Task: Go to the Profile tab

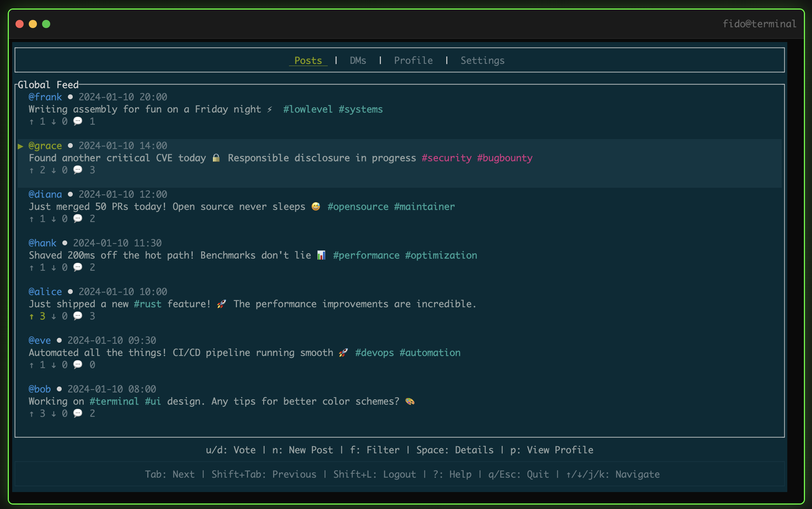Action: [x=413, y=60]
